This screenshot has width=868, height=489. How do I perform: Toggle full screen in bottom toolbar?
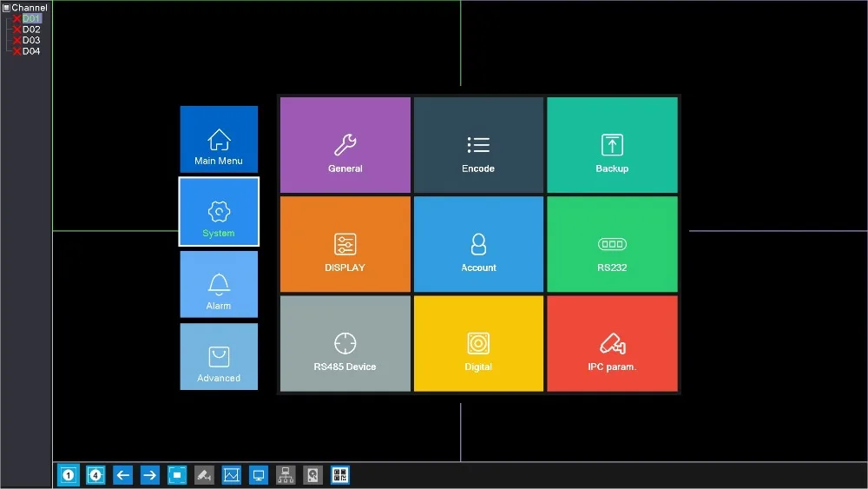pos(177,475)
